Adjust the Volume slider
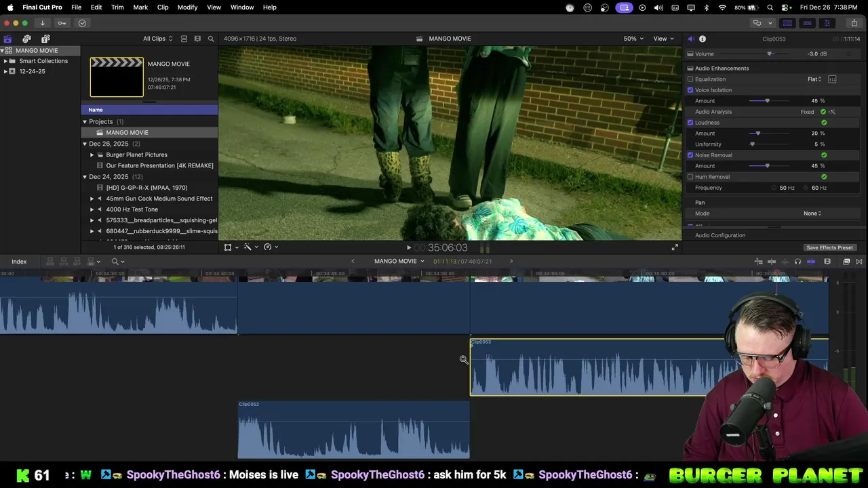This screenshot has height=488, width=868. 770,54
